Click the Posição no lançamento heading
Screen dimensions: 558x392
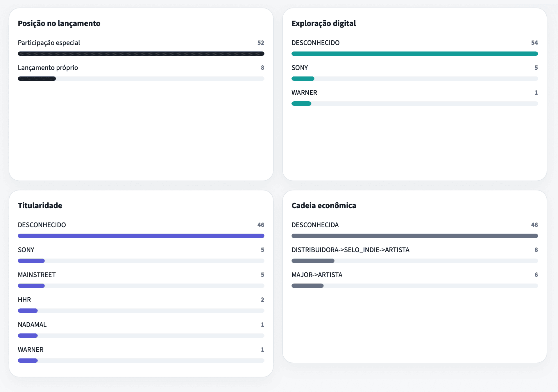point(59,23)
